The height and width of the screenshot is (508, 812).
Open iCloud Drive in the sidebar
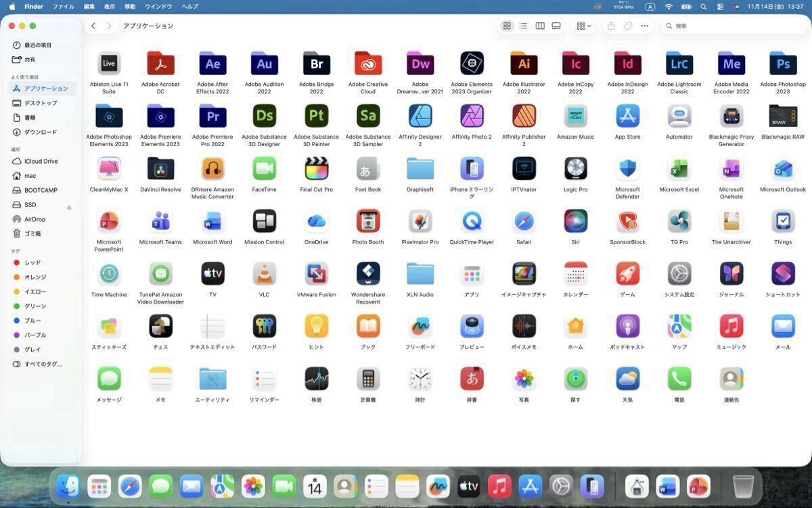tap(43, 161)
